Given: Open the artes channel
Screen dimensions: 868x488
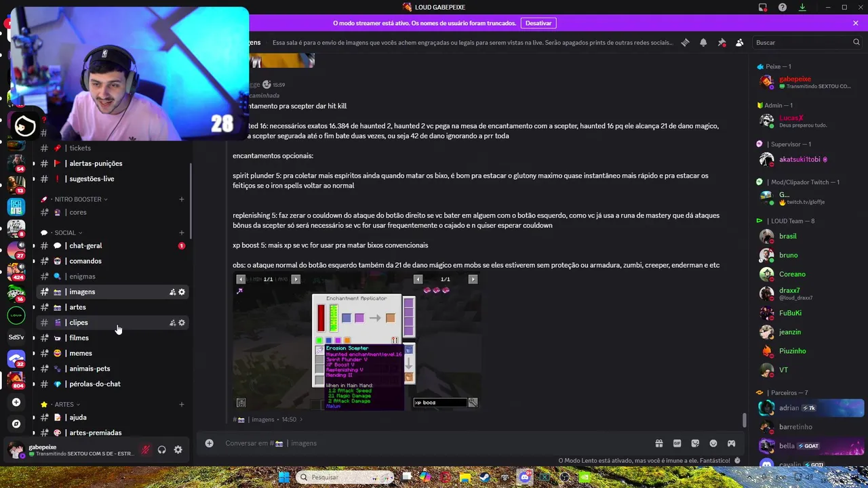Looking at the screenshot, I should (112, 307).
